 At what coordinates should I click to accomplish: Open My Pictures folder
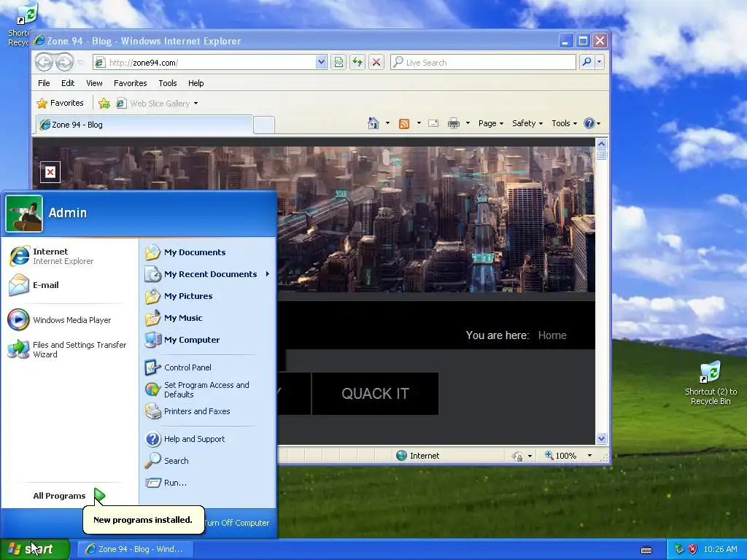pyautogui.click(x=207, y=296)
